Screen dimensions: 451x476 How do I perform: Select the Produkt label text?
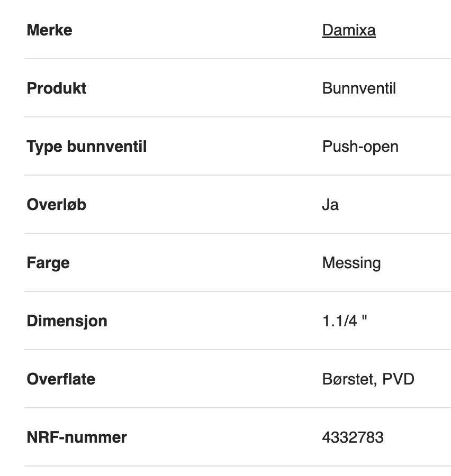coord(56,88)
